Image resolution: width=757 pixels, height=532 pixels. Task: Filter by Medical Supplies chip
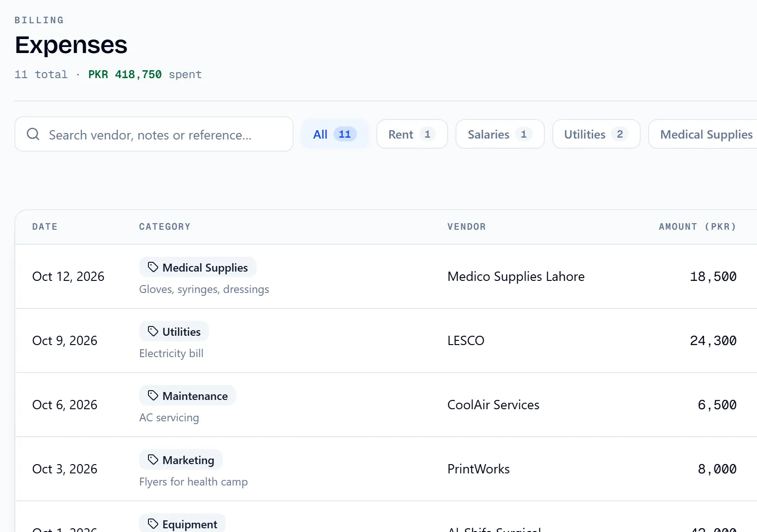(703, 134)
